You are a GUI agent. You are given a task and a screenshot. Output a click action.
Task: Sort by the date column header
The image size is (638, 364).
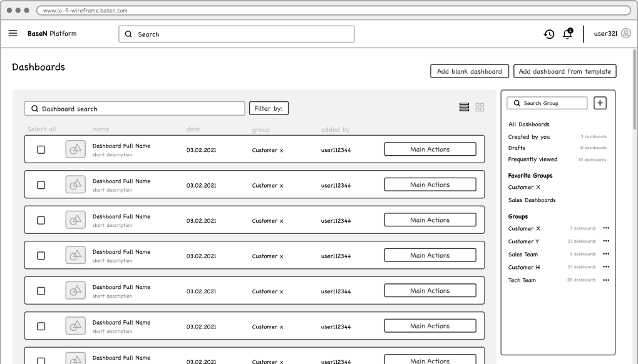(x=193, y=129)
